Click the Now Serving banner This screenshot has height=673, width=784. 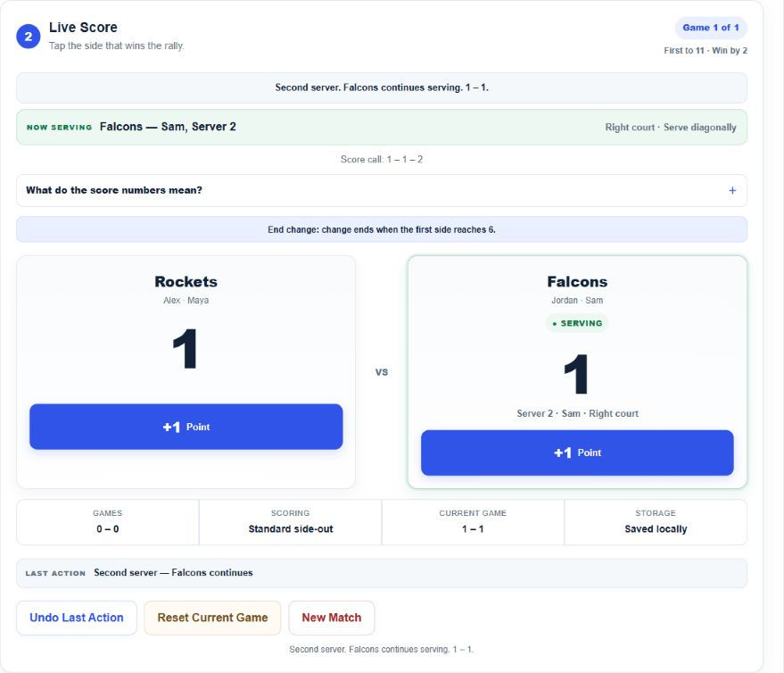[382, 127]
